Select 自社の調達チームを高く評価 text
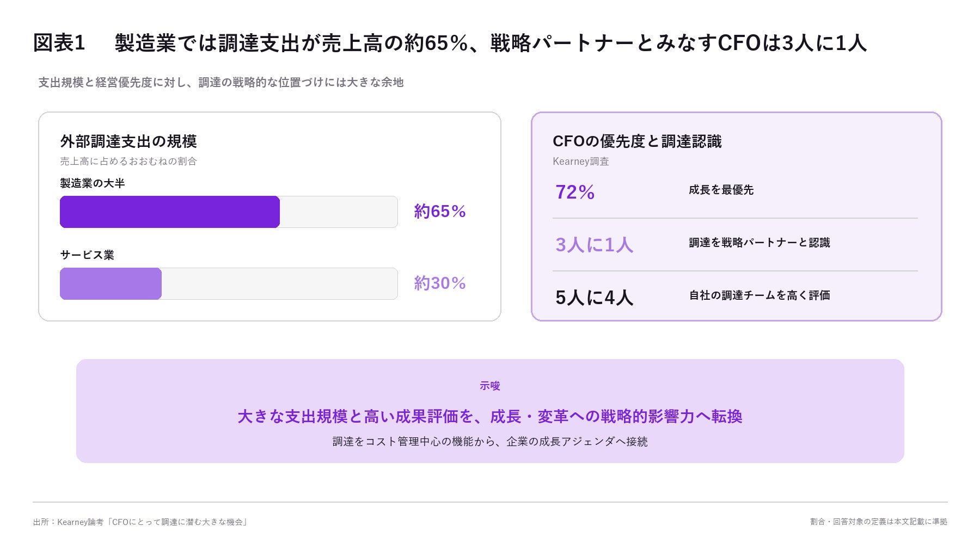 click(x=759, y=295)
